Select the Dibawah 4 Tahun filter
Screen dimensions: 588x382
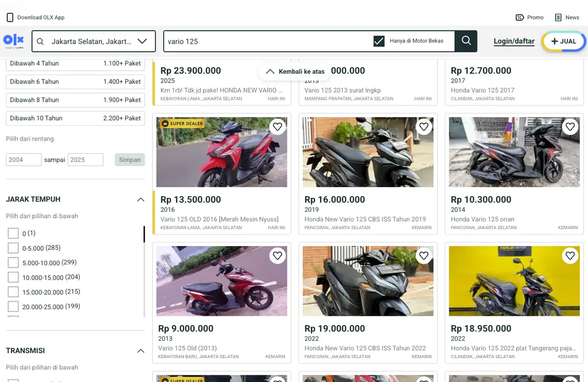pos(75,64)
